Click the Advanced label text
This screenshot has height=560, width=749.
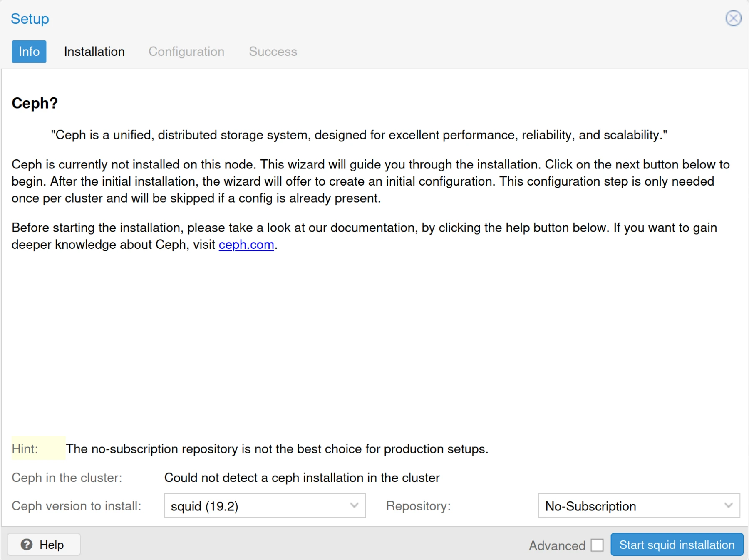[556, 545]
